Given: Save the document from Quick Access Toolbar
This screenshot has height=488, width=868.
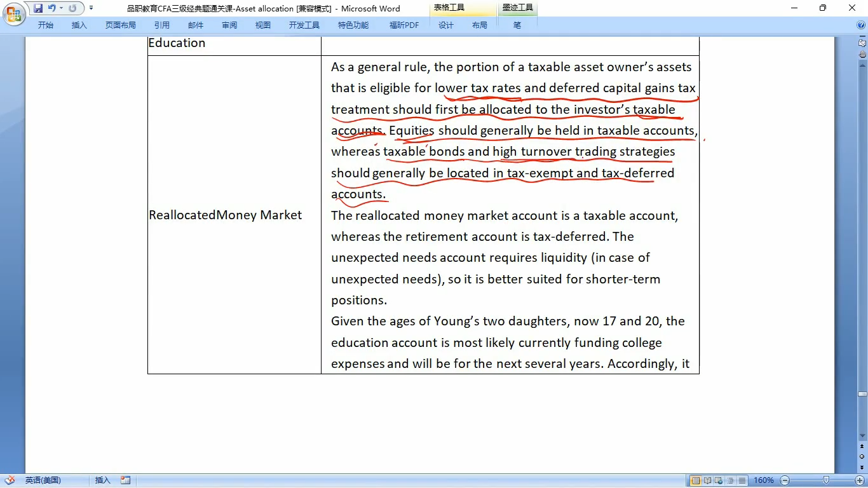Looking at the screenshot, I should (38, 8).
